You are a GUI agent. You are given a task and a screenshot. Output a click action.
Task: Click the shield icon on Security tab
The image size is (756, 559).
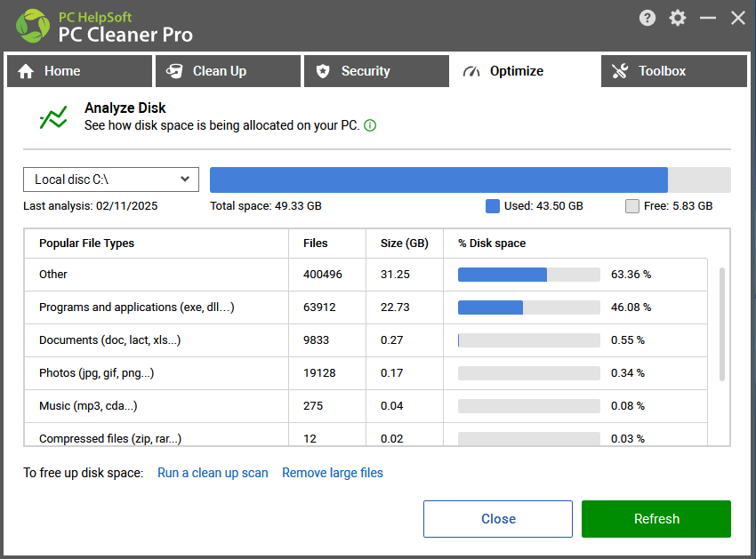[x=323, y=71]
